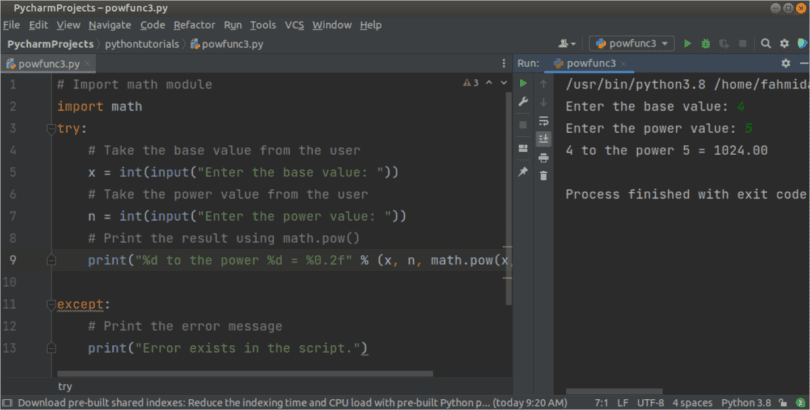
Task: Open the Run menu
Action: (232, 25)
